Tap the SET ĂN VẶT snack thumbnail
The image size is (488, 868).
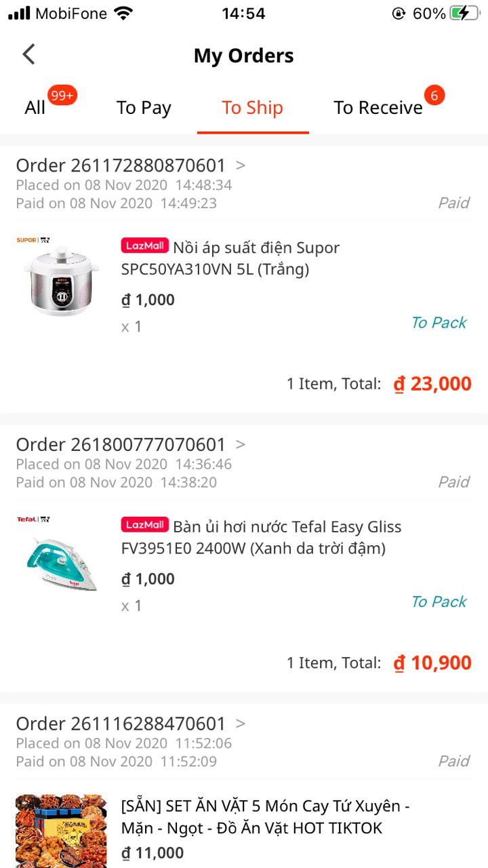(x=61, y=831)
